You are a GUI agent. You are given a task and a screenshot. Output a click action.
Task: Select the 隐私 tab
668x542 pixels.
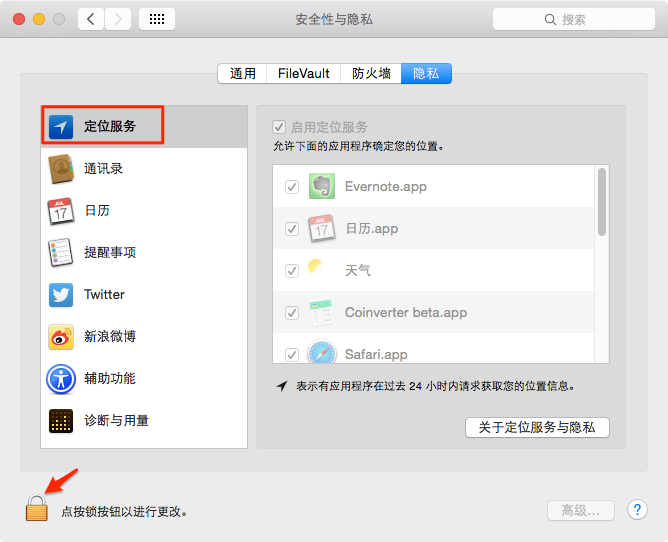point(426,74)
